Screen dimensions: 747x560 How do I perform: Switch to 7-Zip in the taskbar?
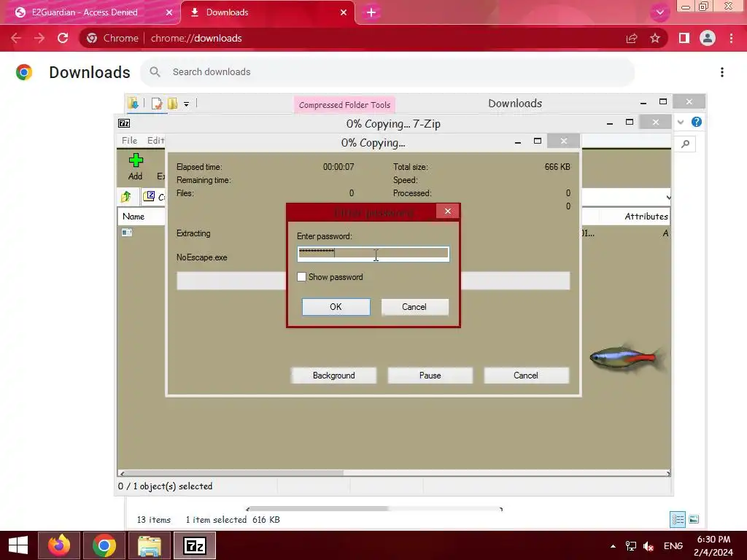(x=194, y=545)
